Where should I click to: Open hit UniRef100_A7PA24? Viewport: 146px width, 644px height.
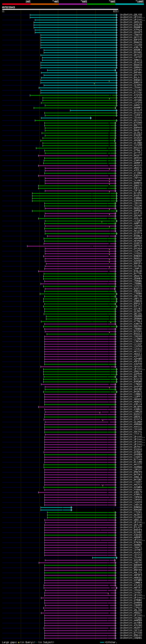[131, 30]
